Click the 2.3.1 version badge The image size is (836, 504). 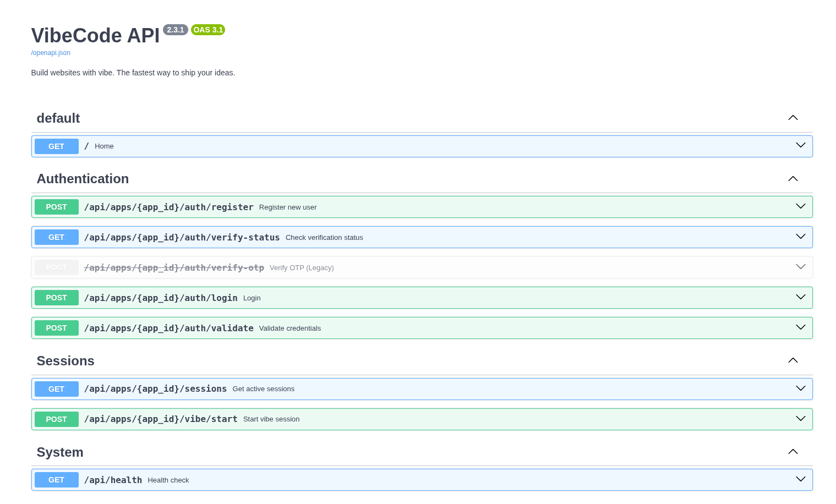point(176,30)
